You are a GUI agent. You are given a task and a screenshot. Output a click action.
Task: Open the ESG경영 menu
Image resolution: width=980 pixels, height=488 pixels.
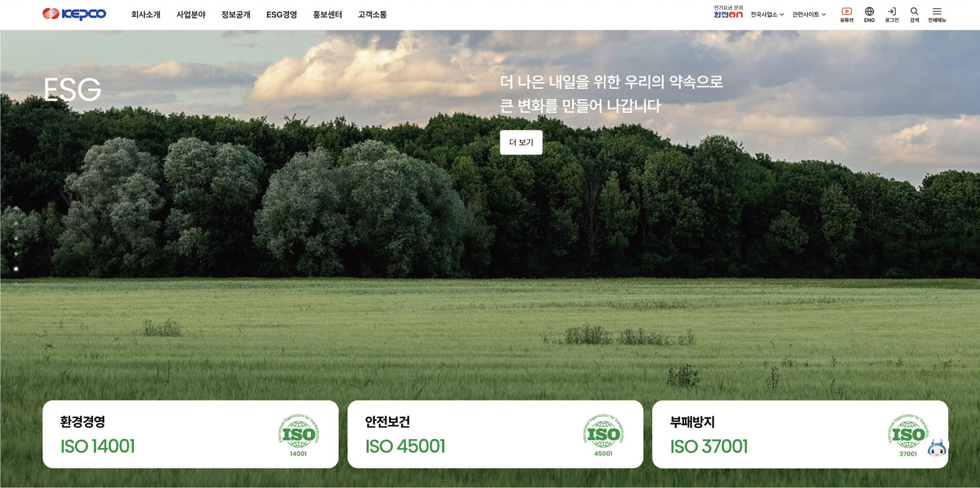[281, 14]
